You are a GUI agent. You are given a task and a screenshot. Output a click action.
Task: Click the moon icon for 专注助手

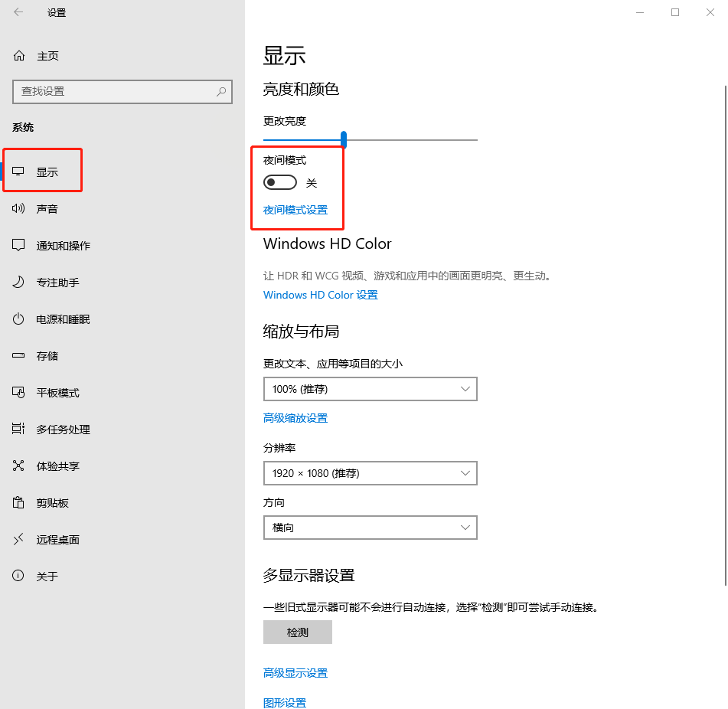coord(18,282)
